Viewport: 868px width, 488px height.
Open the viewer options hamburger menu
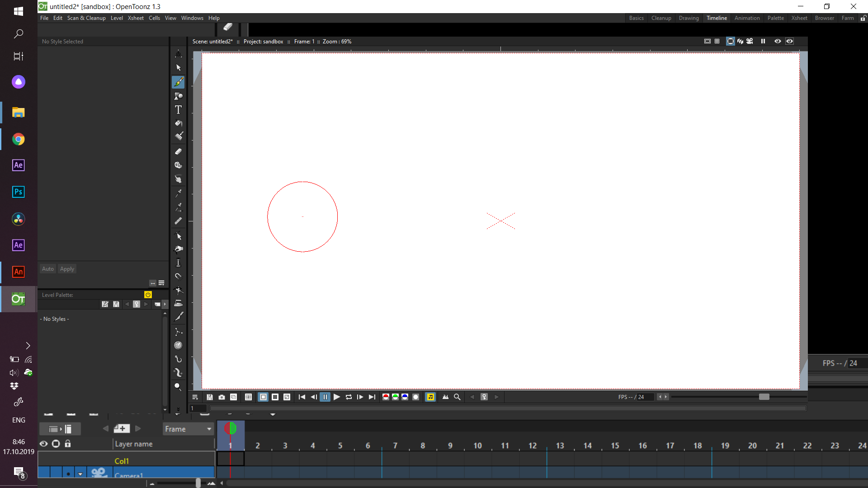pyautogui.click(x=195, y=397)
